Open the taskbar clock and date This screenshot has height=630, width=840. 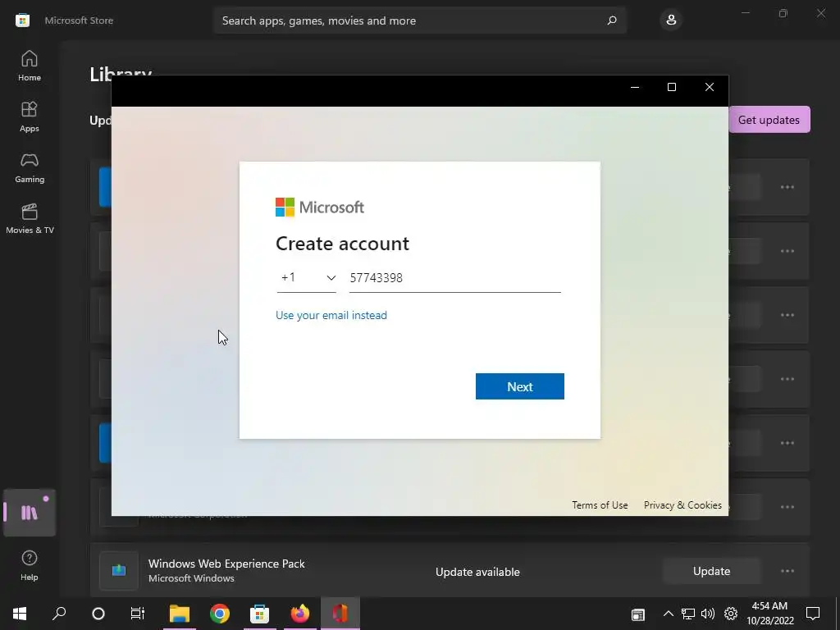pyautogui.click(x=769, y=614)
